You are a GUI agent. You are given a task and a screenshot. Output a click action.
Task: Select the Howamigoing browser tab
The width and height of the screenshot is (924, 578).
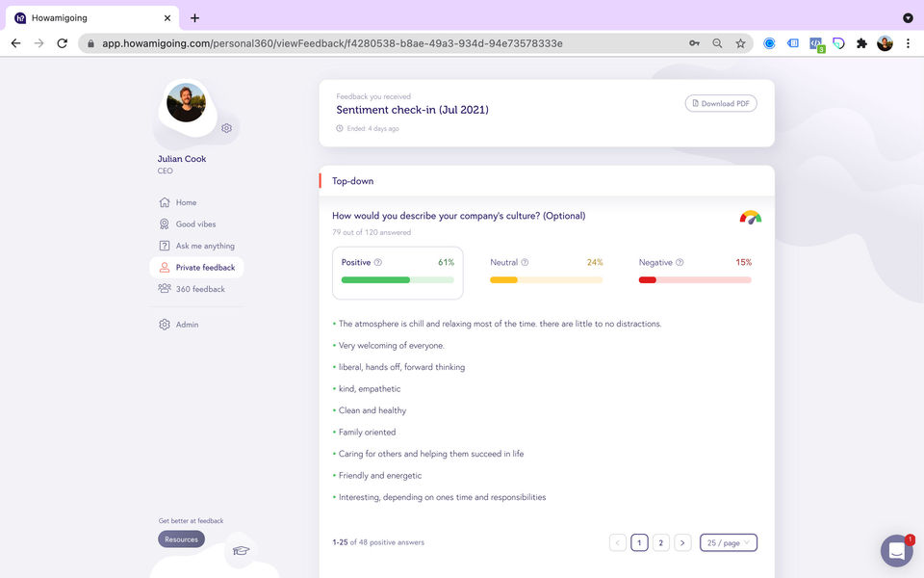92,17
